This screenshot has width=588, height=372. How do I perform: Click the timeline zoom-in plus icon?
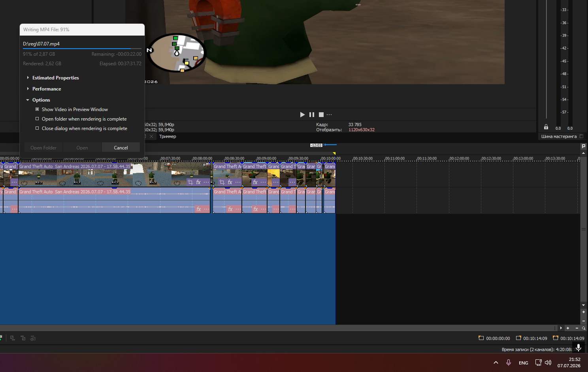[568, 328]
